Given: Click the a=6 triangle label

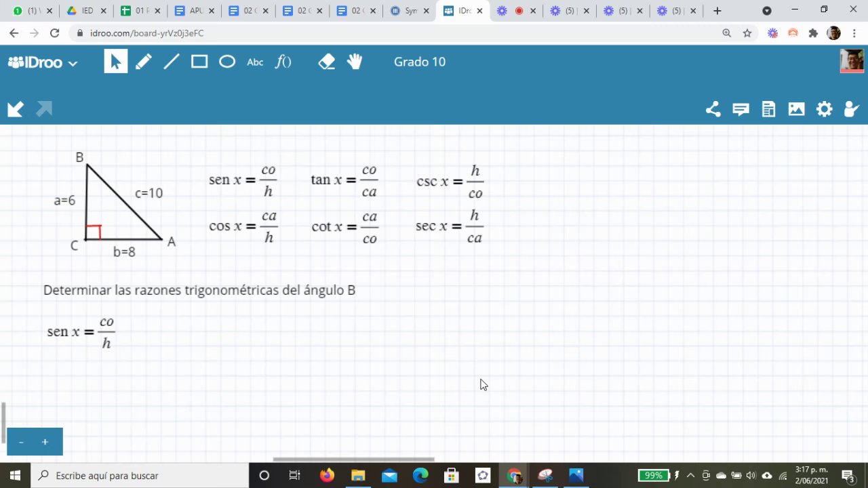Looking at the screenshot, I should coord(64,201).
